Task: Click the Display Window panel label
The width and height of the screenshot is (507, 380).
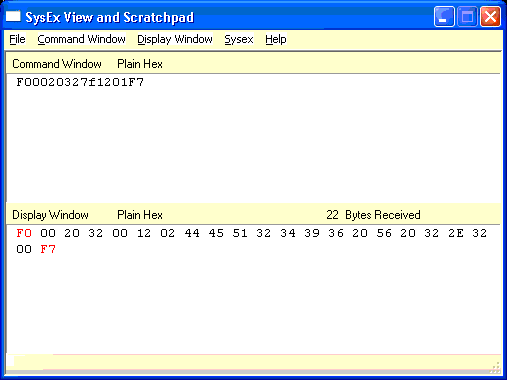Action: click(x=50, y=215)
